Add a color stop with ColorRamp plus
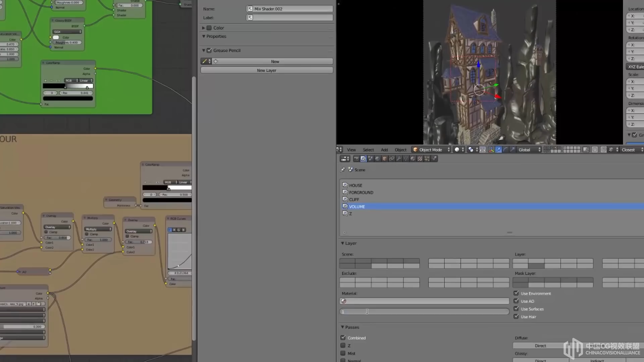This screenshot has height=362, width=644. tap(45, 80)
